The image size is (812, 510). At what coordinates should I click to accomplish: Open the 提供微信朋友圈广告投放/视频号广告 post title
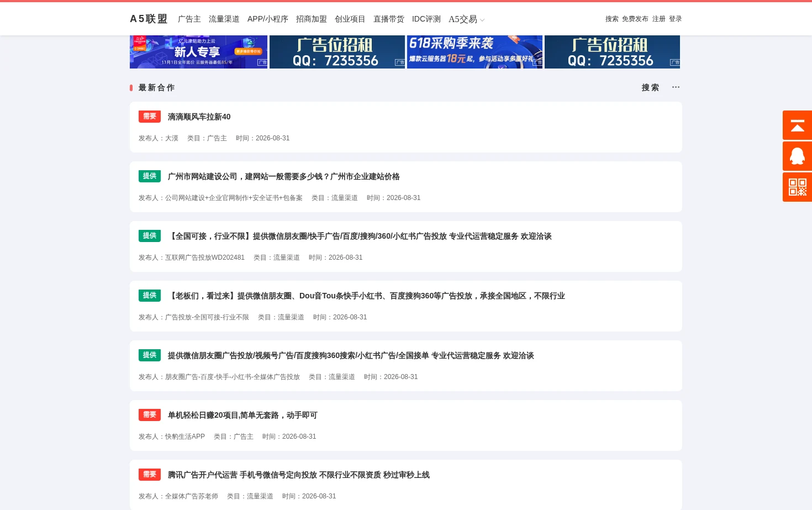coord(351,355)
